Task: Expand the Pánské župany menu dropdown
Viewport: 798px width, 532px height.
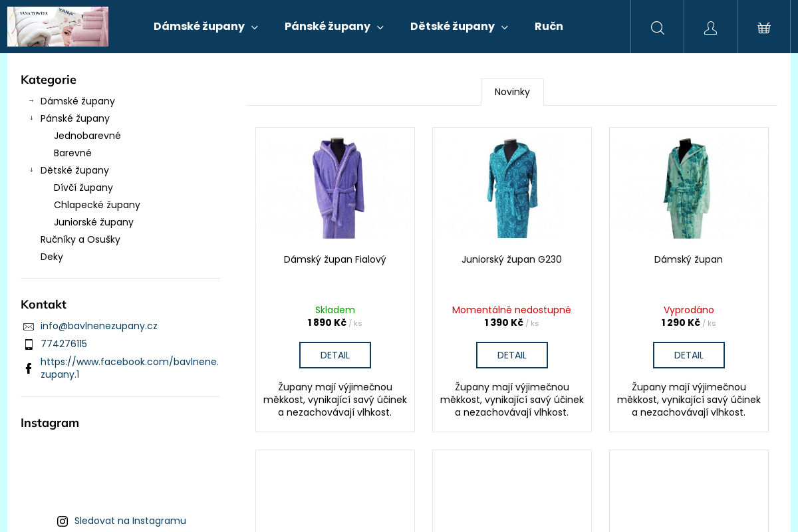Action: coord(380,27)
